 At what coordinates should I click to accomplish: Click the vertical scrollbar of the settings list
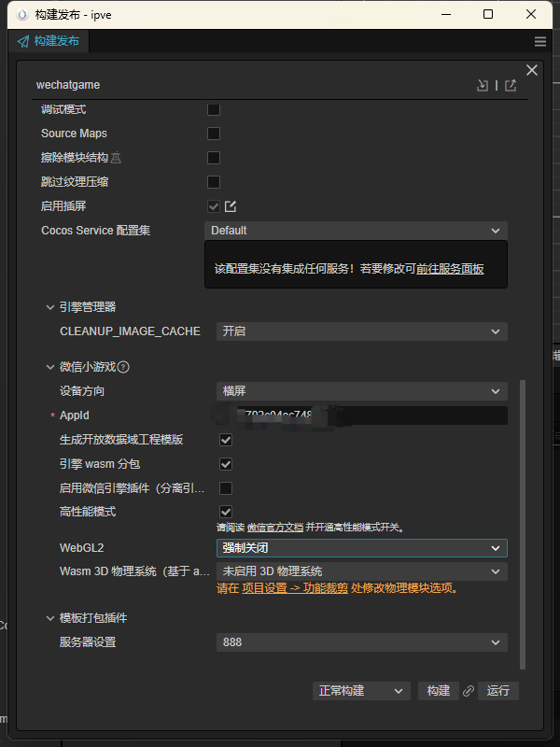coord(523,524)
